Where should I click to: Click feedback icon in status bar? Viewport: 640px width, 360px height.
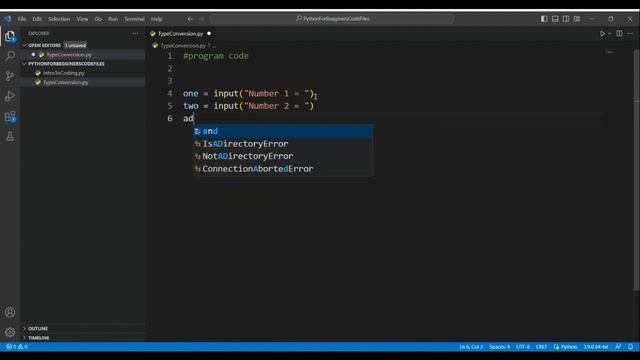click(618, 347)
